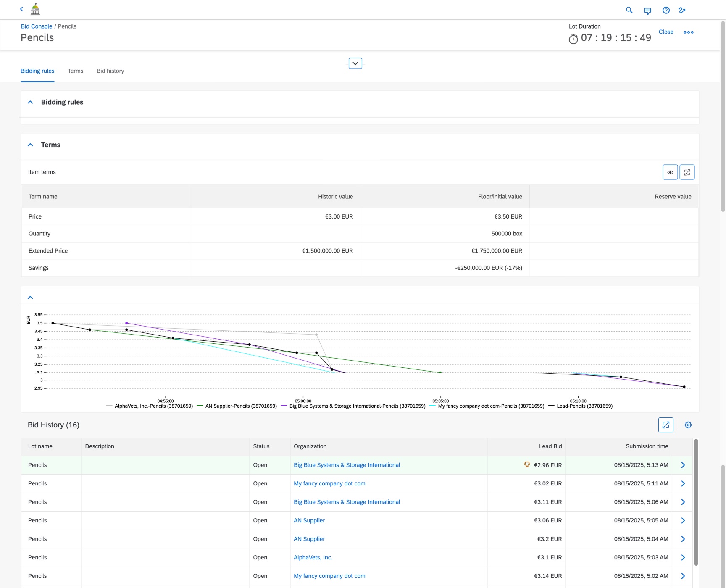Click the Bid History table scrollbar
Viewport: 726px width, 588px height.
click(x=696, y=502)
